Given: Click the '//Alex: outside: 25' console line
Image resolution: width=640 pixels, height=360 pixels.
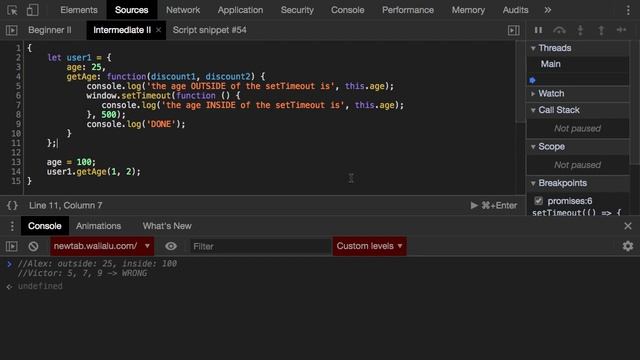Looking at the screenshot, I should tap(97, 264).
